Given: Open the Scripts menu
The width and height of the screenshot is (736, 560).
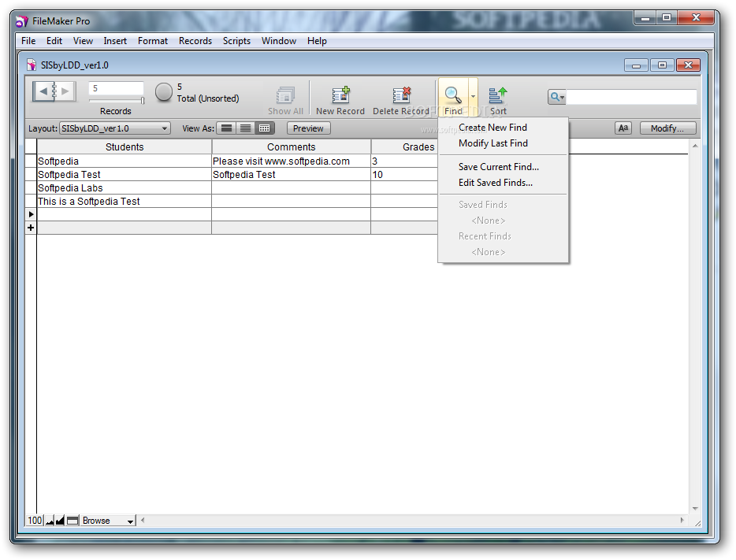Looking at the screenshot, I should (236, 41).
